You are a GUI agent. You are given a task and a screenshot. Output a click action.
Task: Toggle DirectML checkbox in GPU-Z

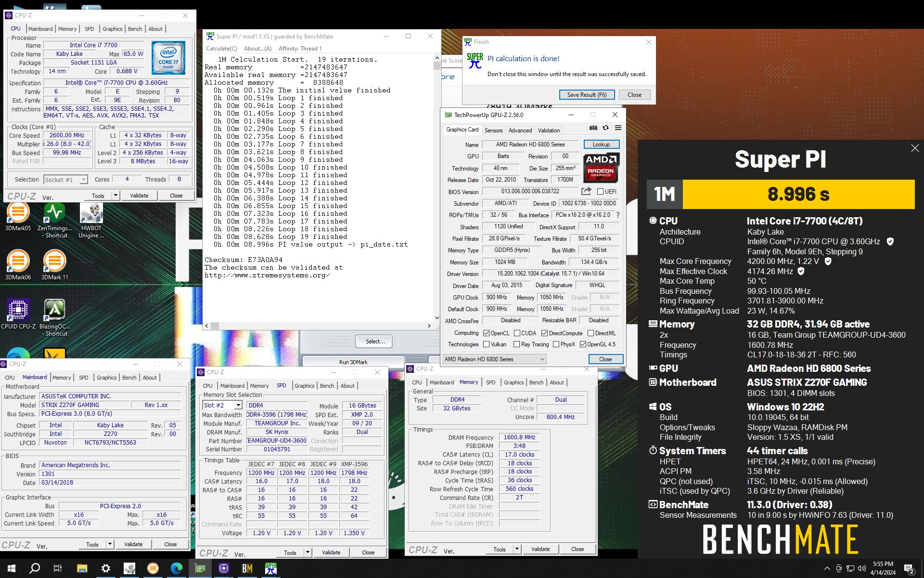(x=590, y=333)
